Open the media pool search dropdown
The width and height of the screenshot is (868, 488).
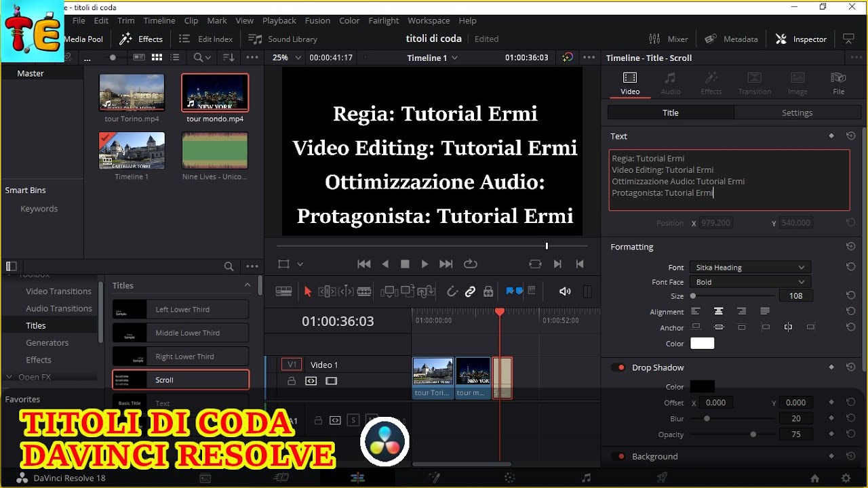201,58
